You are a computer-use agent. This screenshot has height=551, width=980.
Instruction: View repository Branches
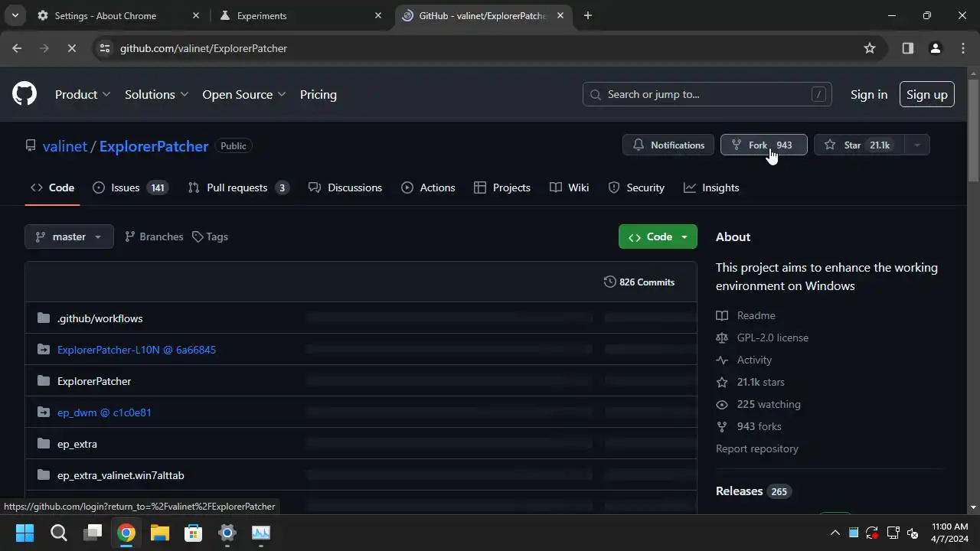click(154, 236)
